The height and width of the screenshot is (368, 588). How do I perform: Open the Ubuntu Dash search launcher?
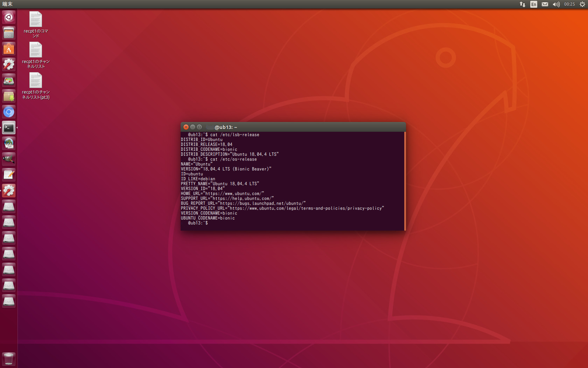tap(9, 17)
